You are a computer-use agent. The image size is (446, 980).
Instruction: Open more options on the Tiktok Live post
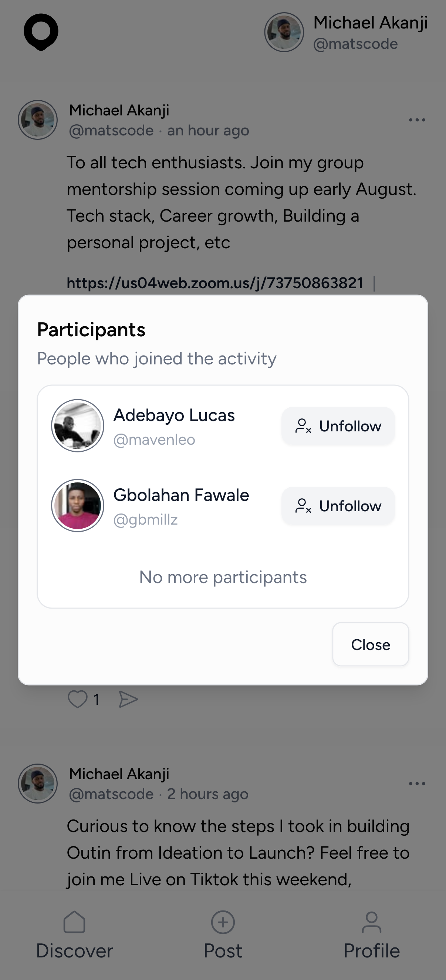pyautogui.click(x=417, y=783)
